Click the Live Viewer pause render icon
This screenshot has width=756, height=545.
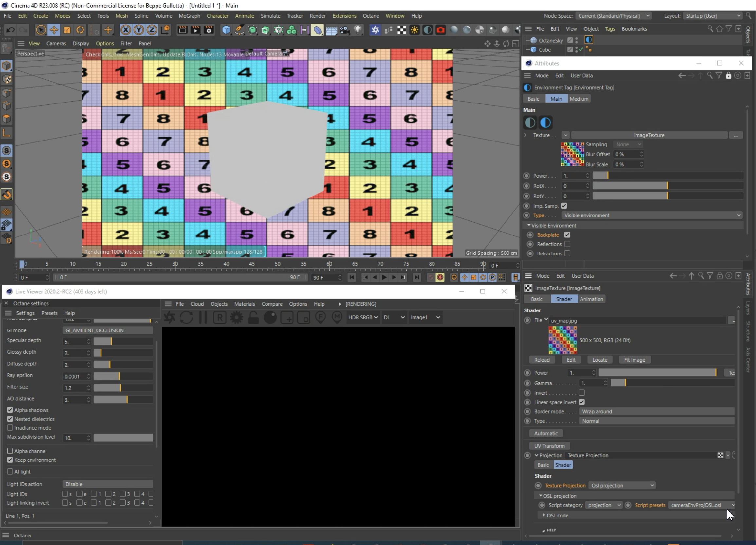tap(203, 317)
